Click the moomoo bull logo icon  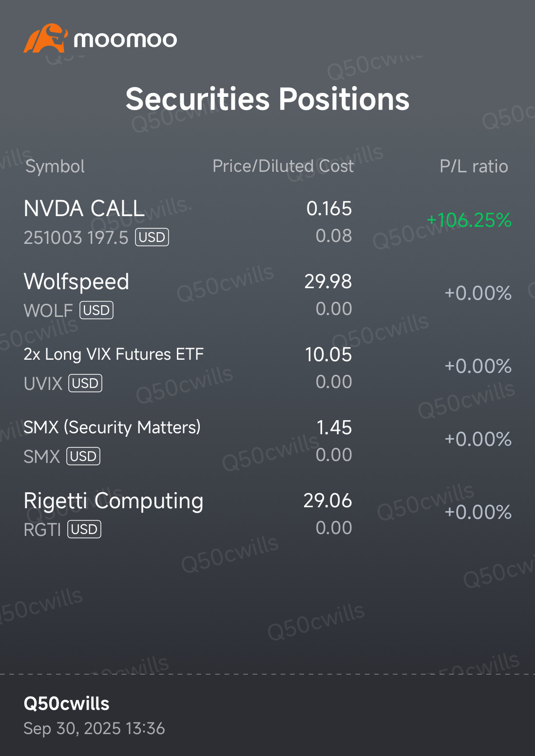tap(45, 38)
